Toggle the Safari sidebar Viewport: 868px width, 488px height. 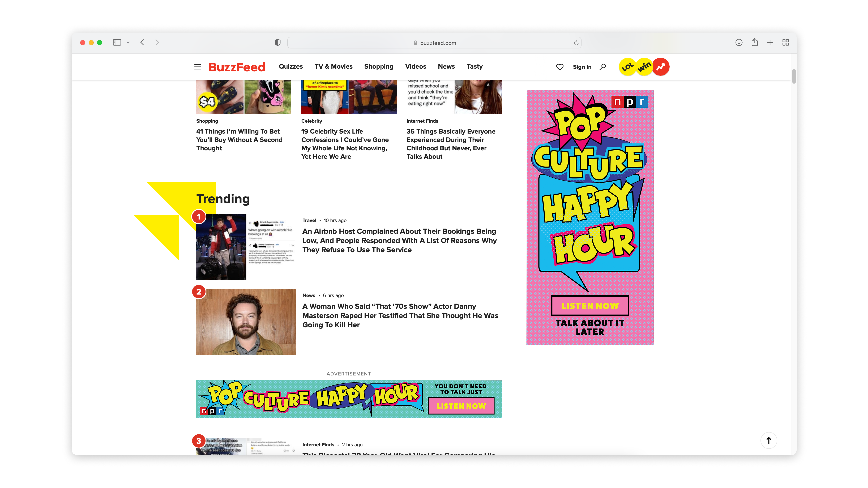pos(117,42)
